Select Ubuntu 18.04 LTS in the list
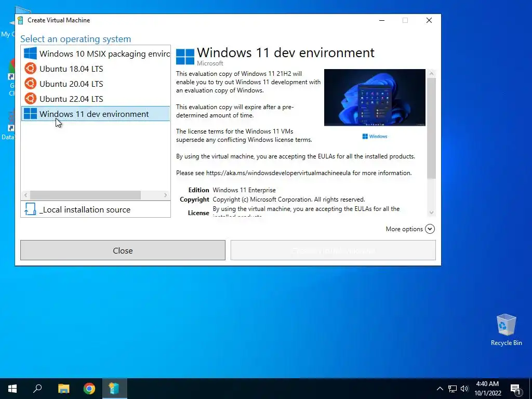532x399 pixels. coord(96,69)
